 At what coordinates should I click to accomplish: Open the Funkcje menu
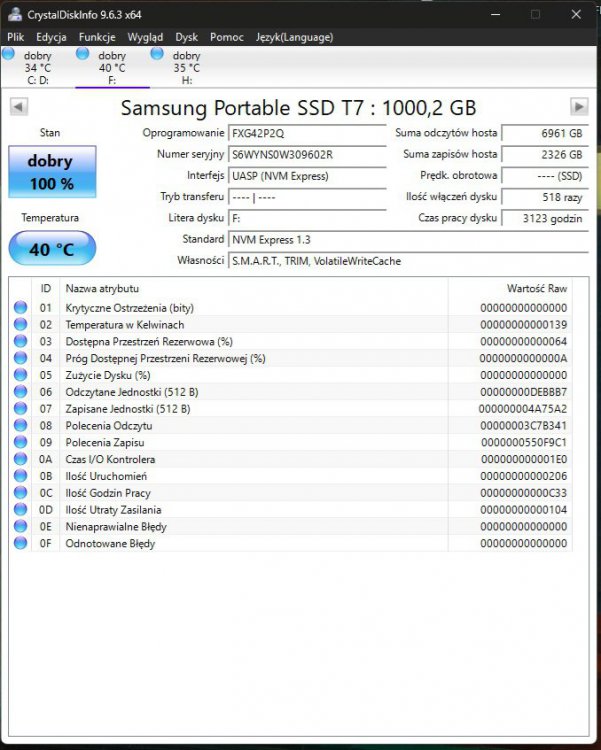pos(97,37)
